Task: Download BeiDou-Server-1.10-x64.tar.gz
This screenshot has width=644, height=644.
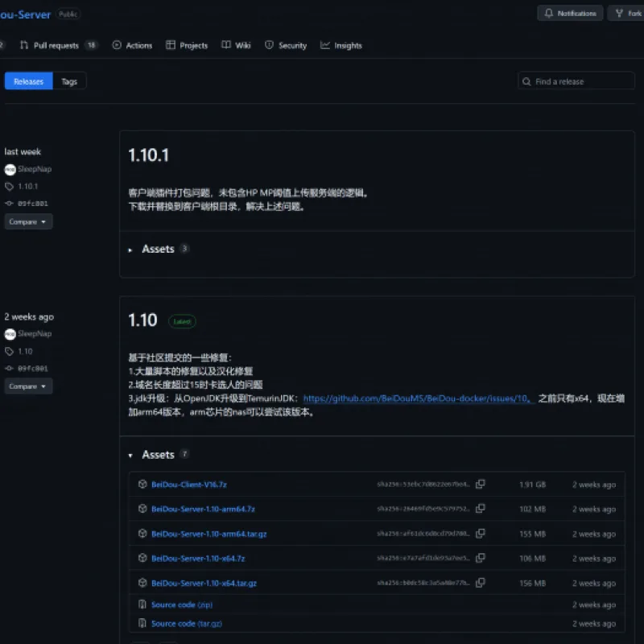Action: click(x=204, y=583)
